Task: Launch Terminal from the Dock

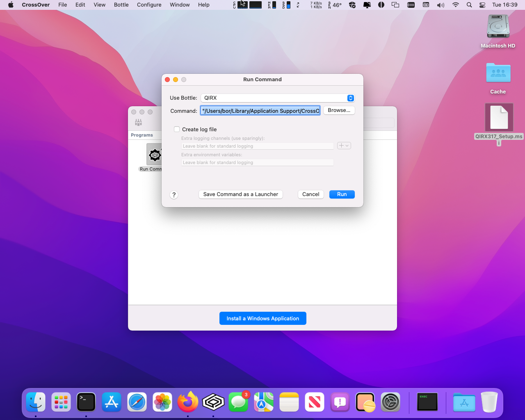Action: click(86, 402)
